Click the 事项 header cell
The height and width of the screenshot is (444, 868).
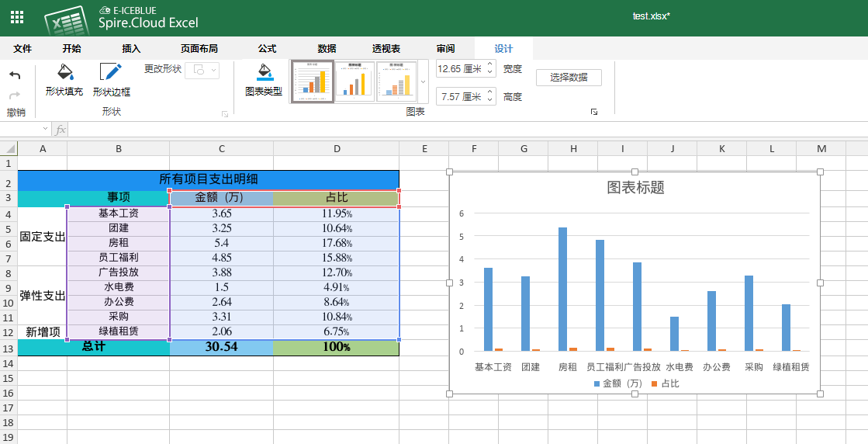tap(119, 198)
